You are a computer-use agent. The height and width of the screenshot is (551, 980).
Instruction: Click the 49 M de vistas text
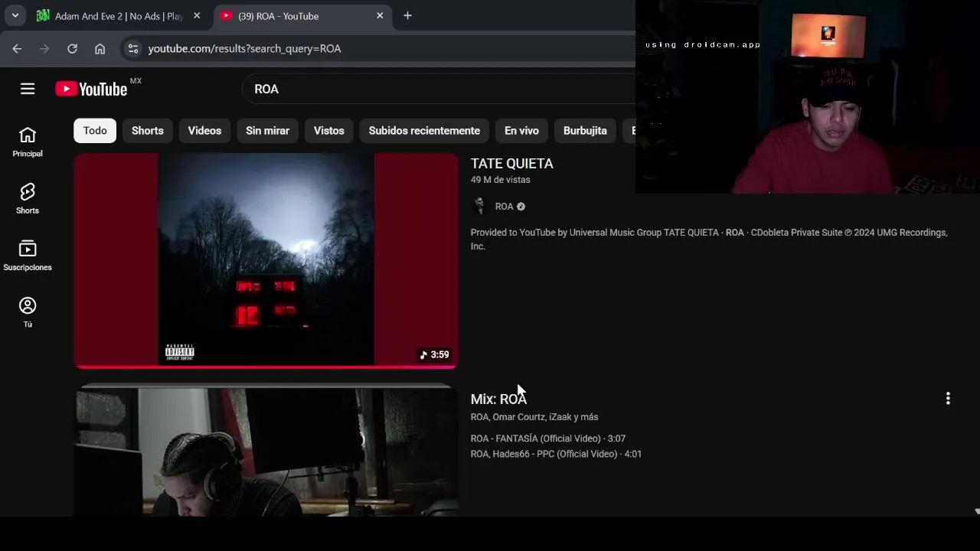(x=500, y=180)
